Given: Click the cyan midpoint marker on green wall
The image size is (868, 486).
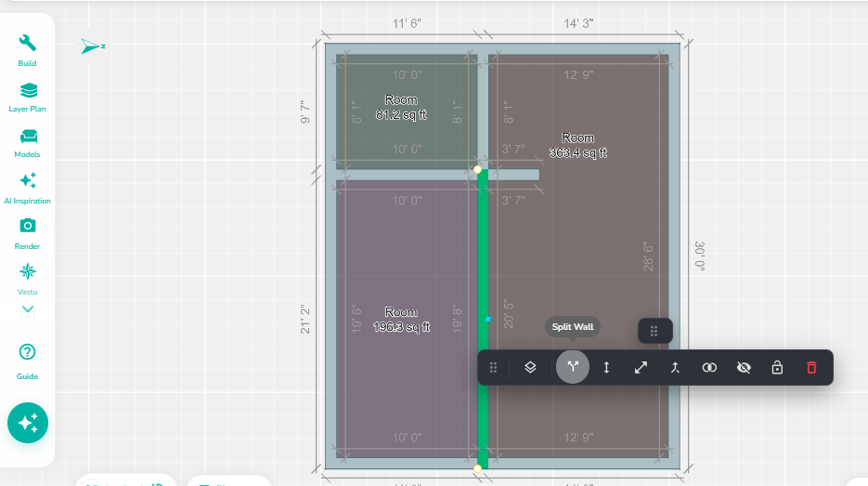Looking at the screenshot, I should click(487, 319).
